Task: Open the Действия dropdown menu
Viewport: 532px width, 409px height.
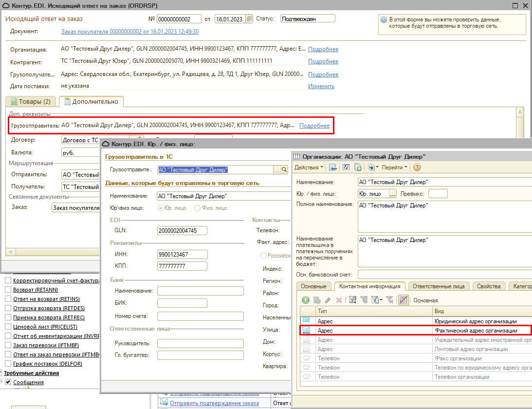Action: click(309, 167)
